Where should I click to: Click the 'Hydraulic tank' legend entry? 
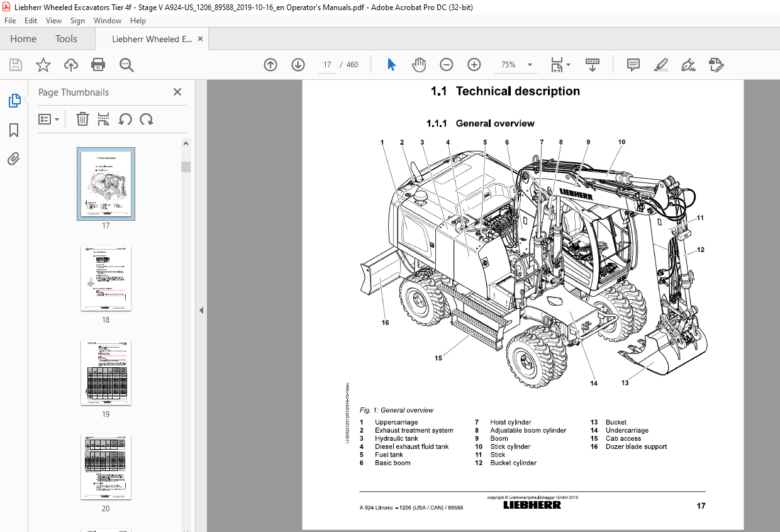click(396, 438)
